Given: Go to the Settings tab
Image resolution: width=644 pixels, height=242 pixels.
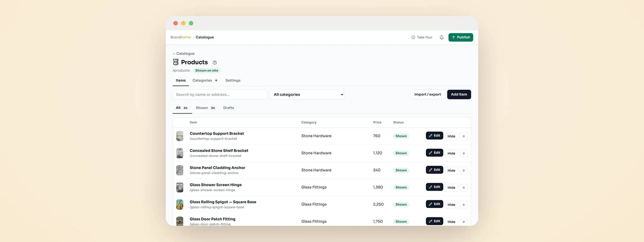Looking at the screenshot, I should (233, 80).
